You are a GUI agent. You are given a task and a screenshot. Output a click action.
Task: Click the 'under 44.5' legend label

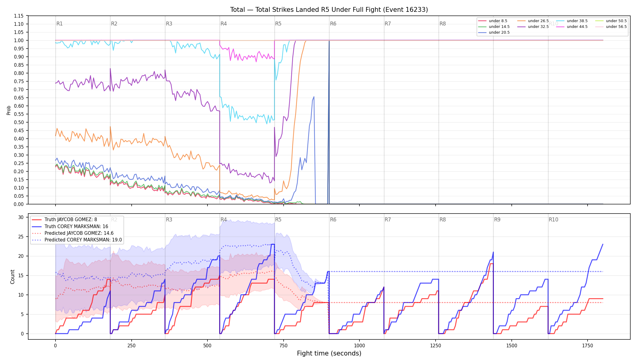pos(577,27)
